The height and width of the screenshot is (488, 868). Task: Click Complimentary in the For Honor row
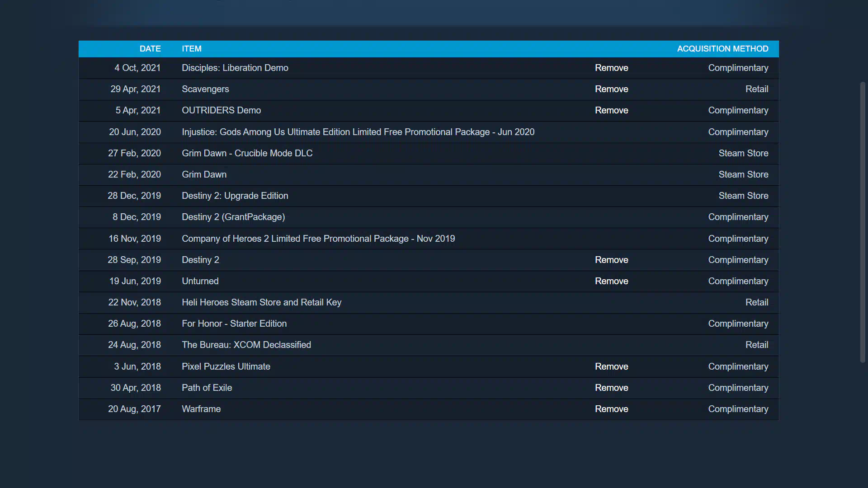click(x=738, y=324)
